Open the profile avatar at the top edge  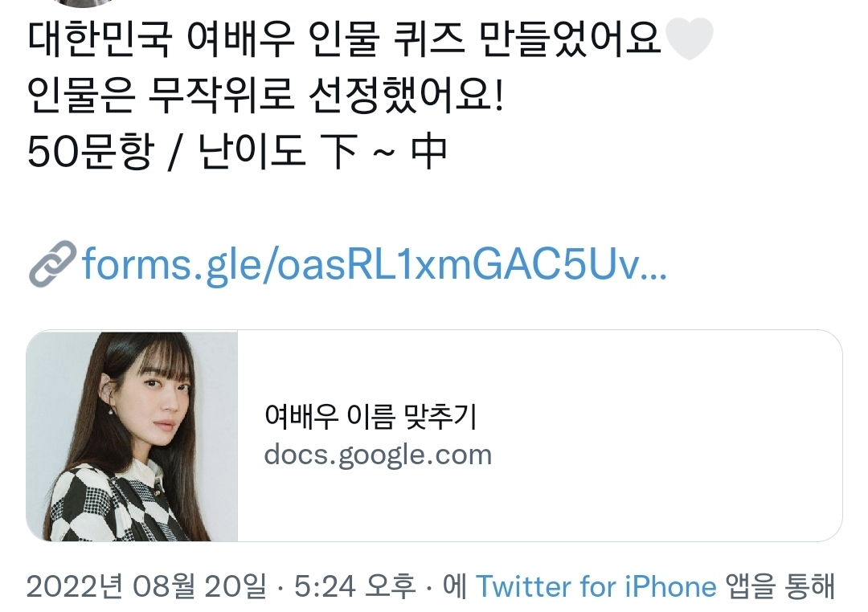(85, 2)
